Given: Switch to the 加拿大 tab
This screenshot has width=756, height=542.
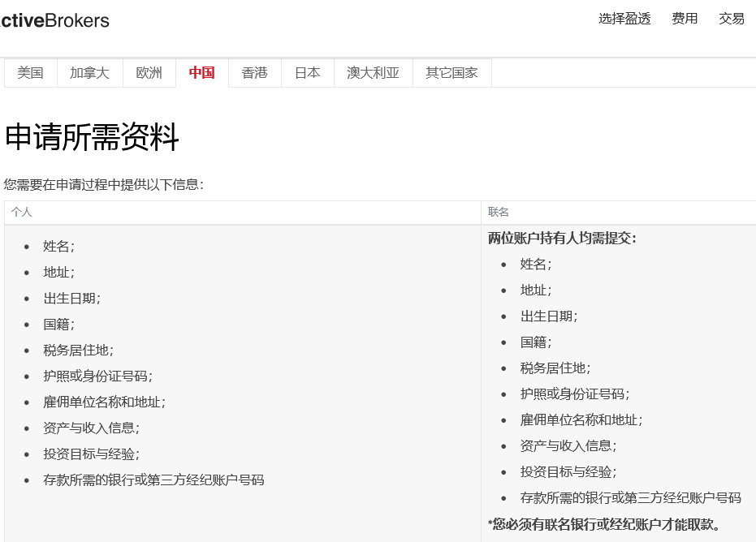Looking at the screenshot, I should point(89,73).
